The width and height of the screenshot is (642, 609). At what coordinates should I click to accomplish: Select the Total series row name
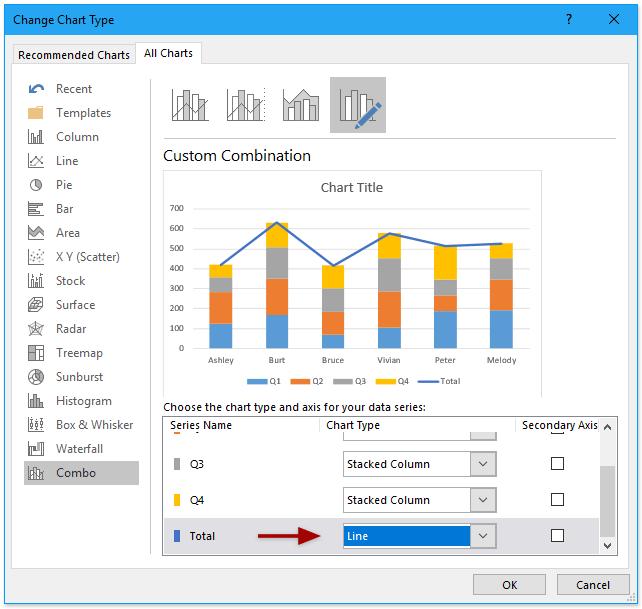(x=202, y=536)
